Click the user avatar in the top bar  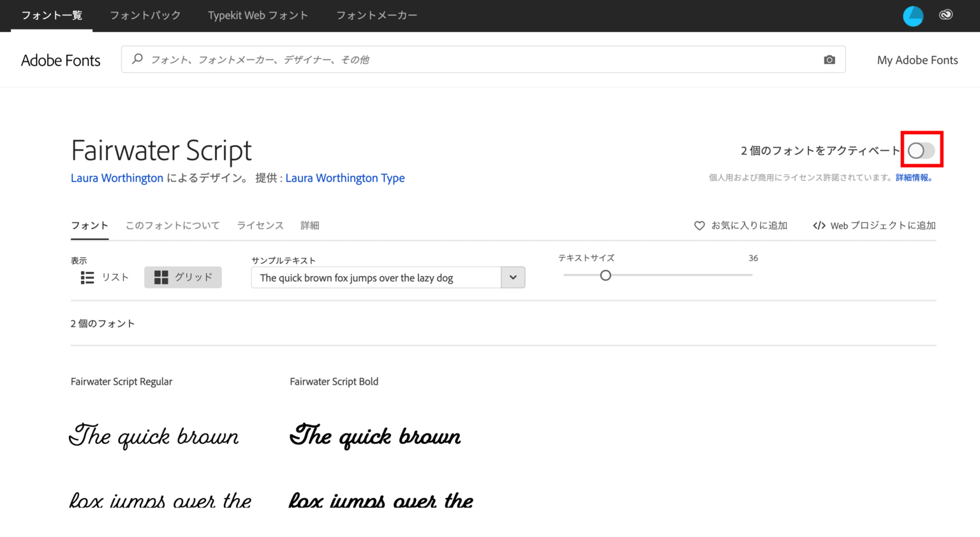913,15
